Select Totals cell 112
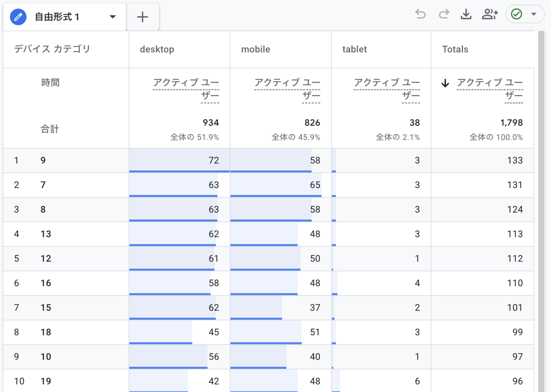 click(482, 258)
